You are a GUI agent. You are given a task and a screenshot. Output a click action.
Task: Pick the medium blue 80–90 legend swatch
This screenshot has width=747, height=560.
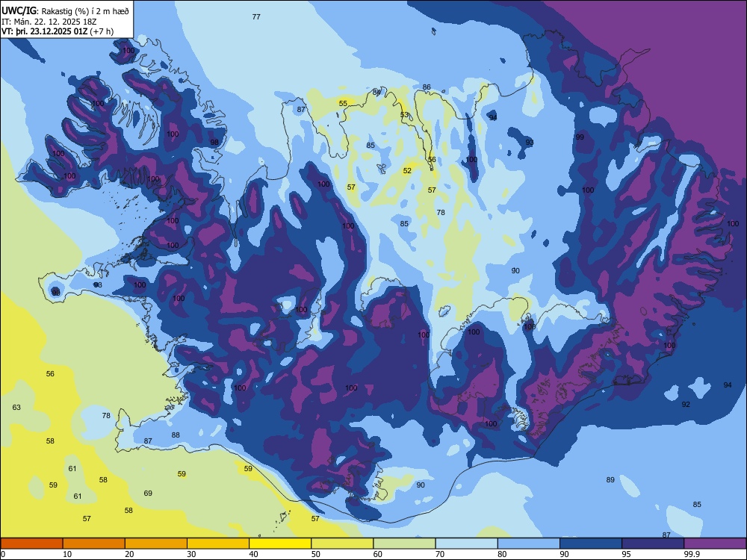tap(529, 544)
